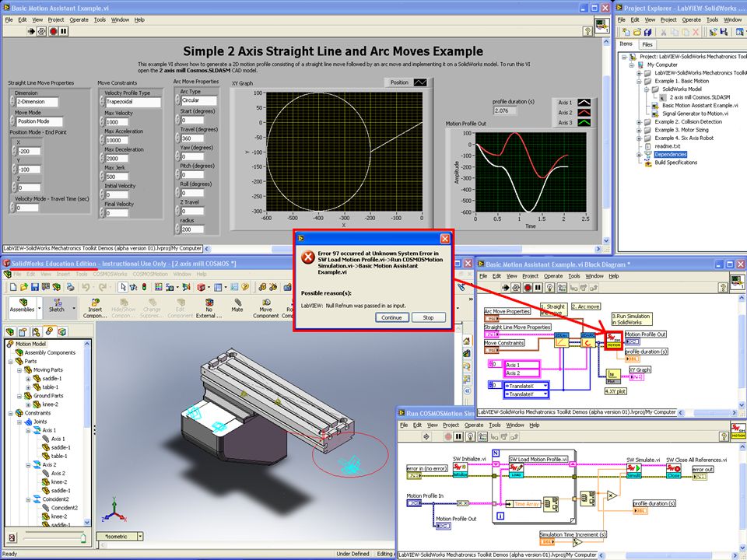Screen dimensions: 747x560
Task: Click Stop in the Error 97 dialog
Action: click(428, 317)
